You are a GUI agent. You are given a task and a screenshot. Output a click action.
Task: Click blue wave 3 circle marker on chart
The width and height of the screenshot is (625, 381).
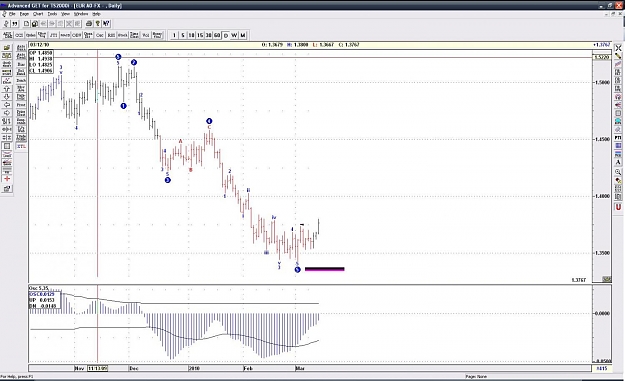(x=167, y=180)
